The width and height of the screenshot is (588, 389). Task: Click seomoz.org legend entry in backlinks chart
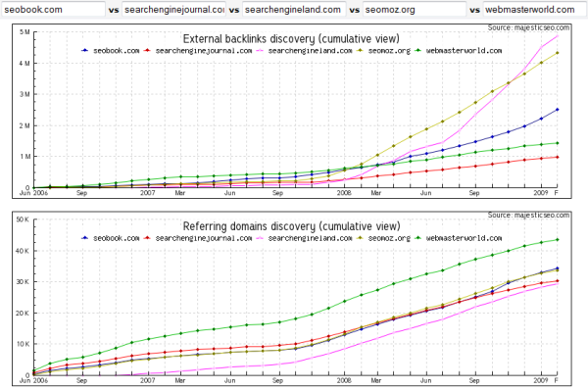click(x=384, y=51)
